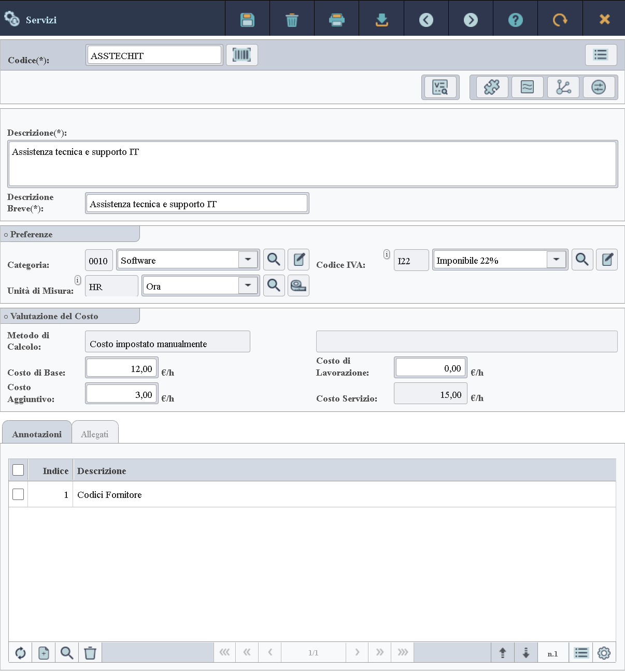625x672 pixels.
Task: Expand Imponibile 22% IVA dropdown
Action: pyautogui.click(x=556, y=260)
